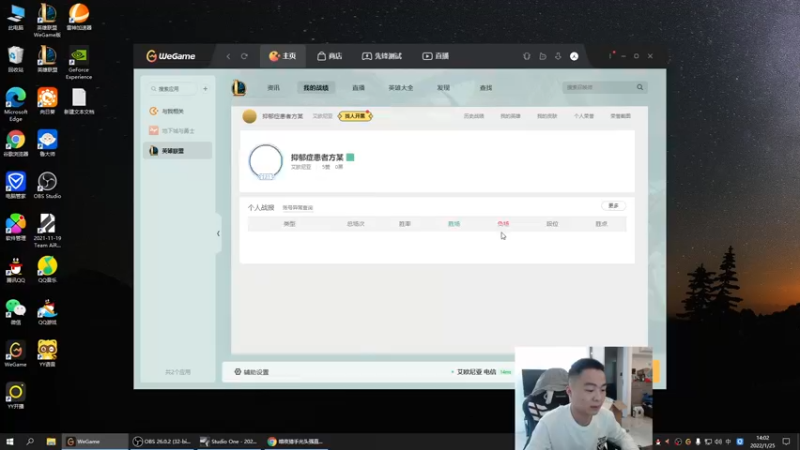Select 与我相关 in the sidebar
The width and height of the screenshot is (800, 450).
tap(178, 111)
